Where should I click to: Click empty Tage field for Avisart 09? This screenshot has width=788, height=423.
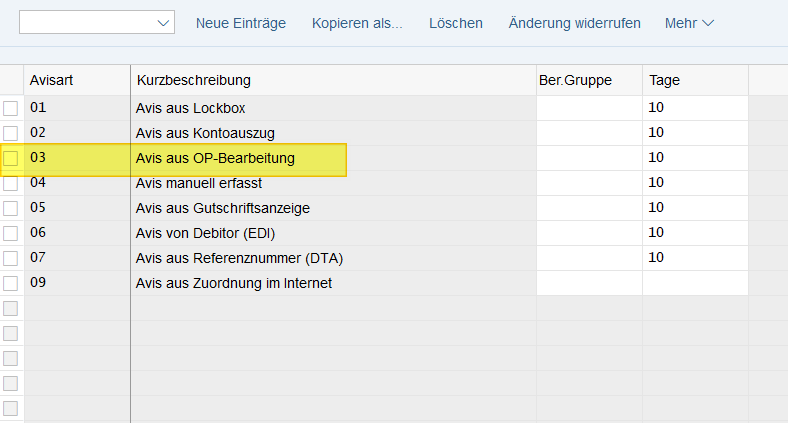(x=695, y=283)
